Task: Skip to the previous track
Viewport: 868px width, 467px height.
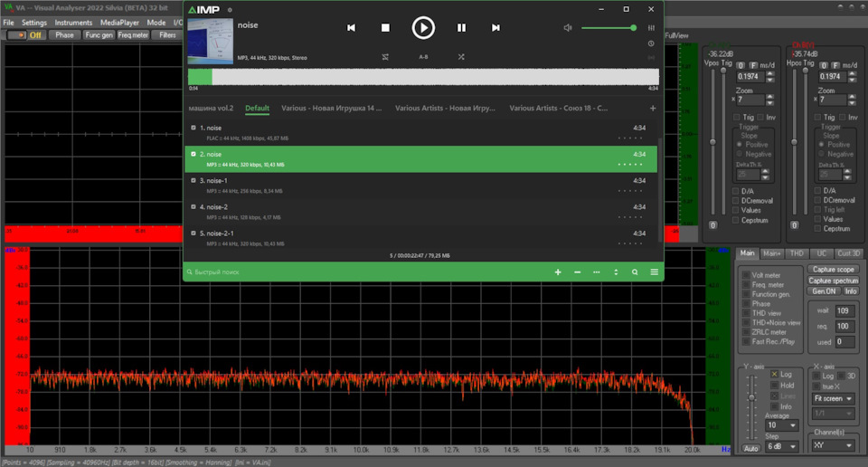Action: click(351, 28)
